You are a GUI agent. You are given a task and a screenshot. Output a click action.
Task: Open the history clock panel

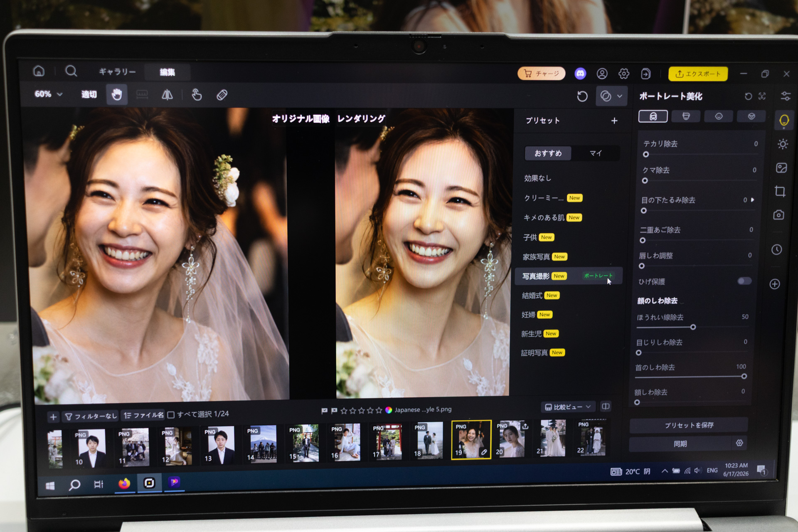[x=776, y=249]
